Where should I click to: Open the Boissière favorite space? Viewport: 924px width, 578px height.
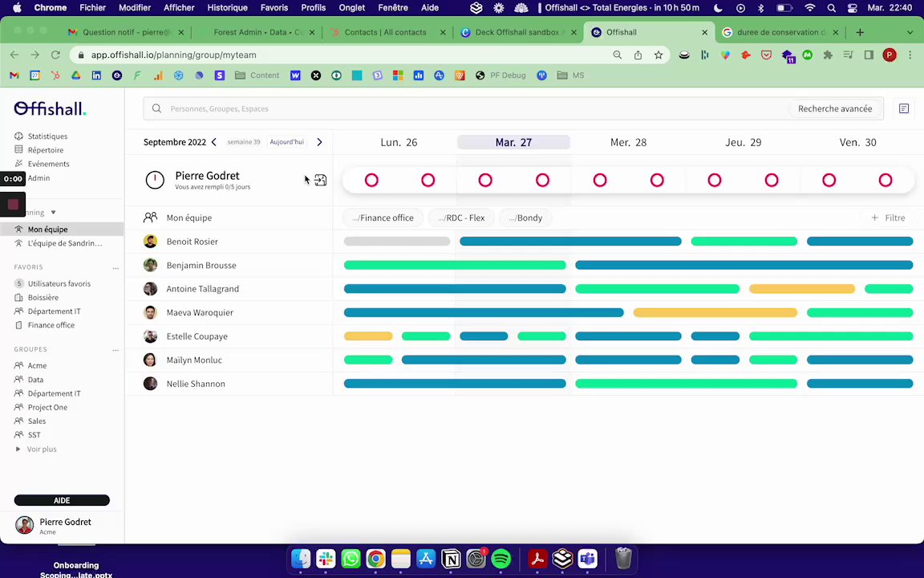[x=43, y=297]
